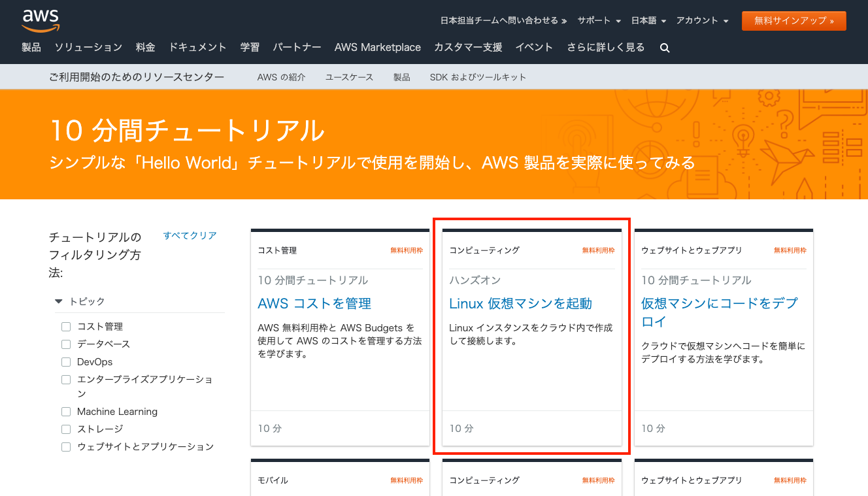The width and height of the screenshot is (868, 496).
Task: Open the 製品 menu in top navigation
Action: click(x=31, y=47)
